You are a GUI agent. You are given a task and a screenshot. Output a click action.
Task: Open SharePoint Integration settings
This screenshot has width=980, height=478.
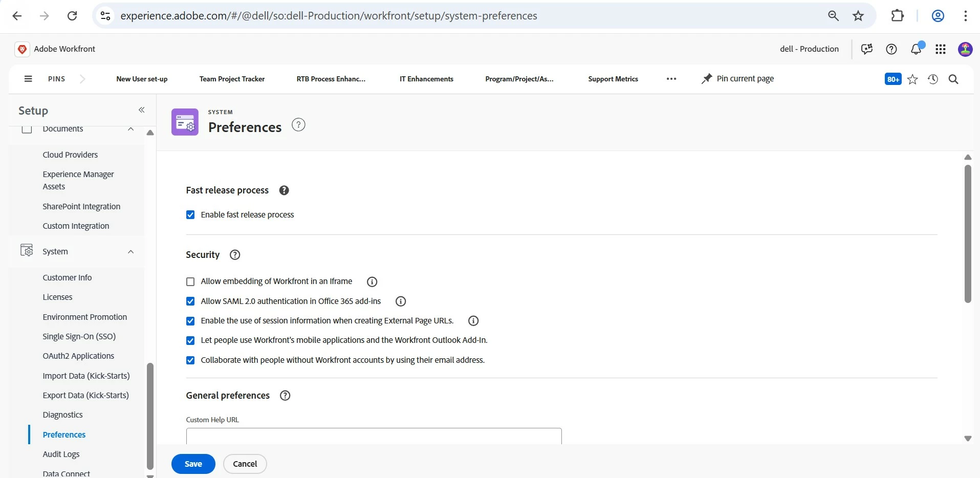pyautogui.click(x=81, y=207)
